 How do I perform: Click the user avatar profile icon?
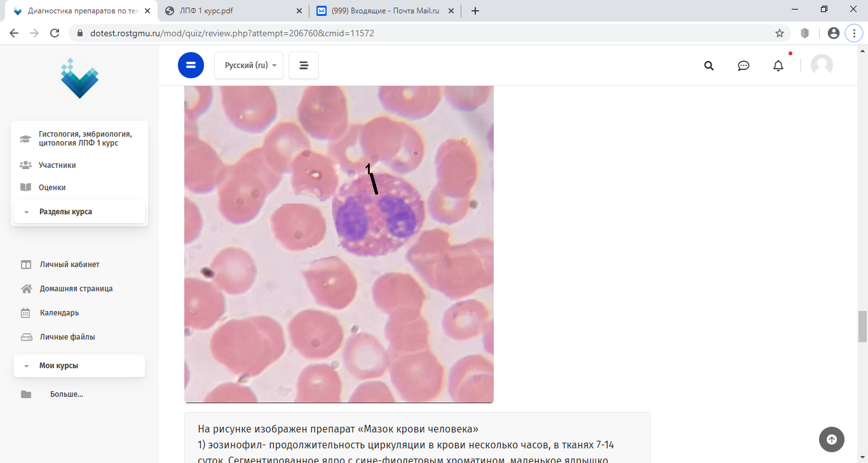pyautogui.click(x=822, y=65)
